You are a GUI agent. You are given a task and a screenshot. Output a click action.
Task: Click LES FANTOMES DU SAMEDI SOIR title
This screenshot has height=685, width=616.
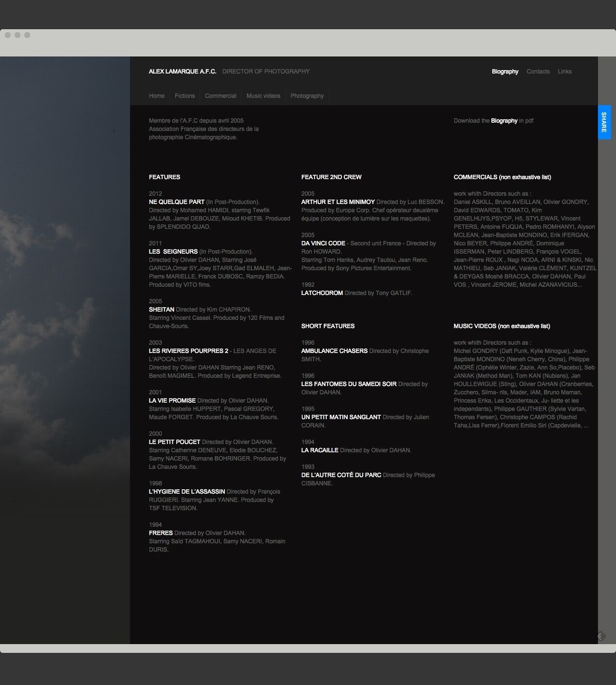[349, 384]
